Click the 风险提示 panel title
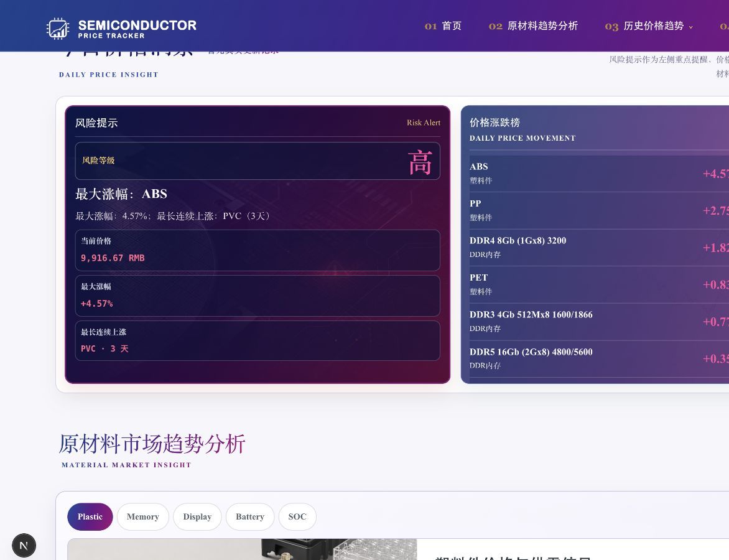Screen dimensions: 729x560 coord(96,123)
